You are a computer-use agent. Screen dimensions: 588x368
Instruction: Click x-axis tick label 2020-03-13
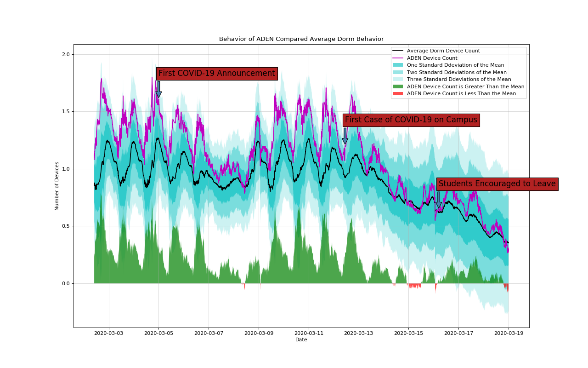coord(358,333)
